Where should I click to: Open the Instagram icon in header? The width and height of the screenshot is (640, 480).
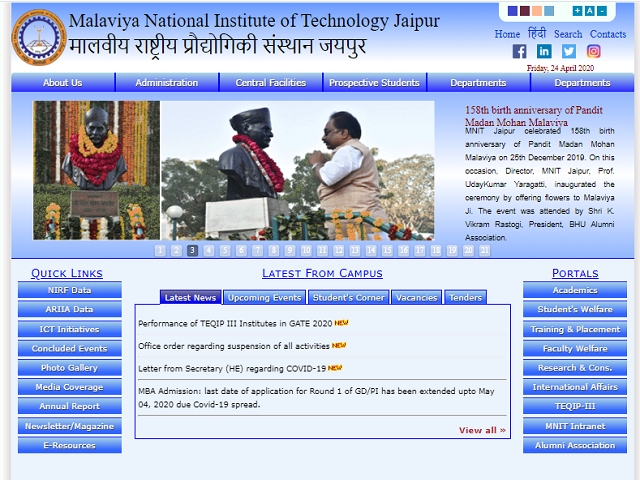pos(593,51)
